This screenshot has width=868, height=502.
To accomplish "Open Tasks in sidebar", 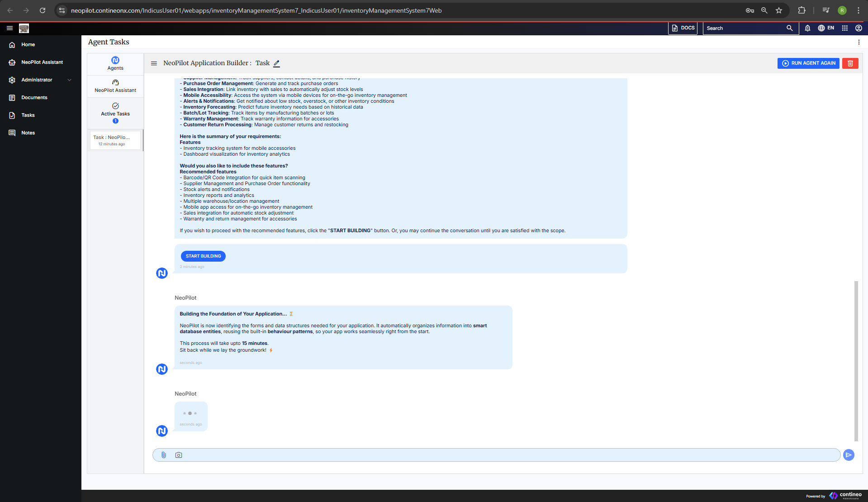I will point(28,115).
